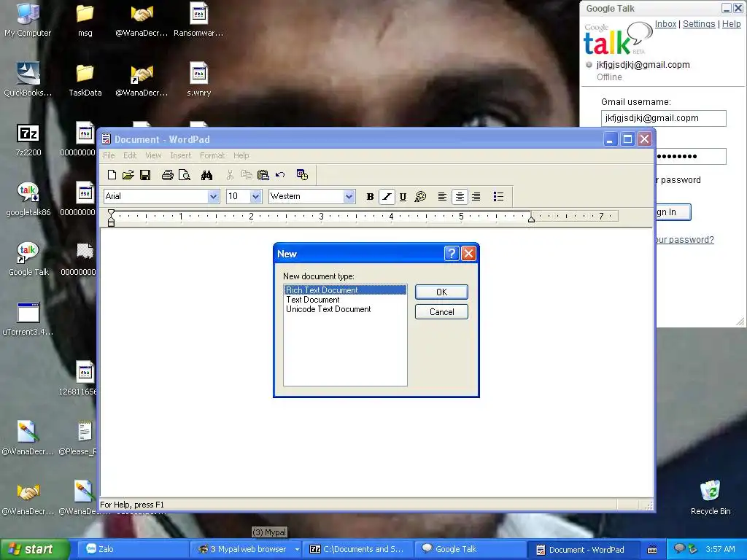Toggle Align Left button
Screen dimensions: 747x560
point(442,197)
